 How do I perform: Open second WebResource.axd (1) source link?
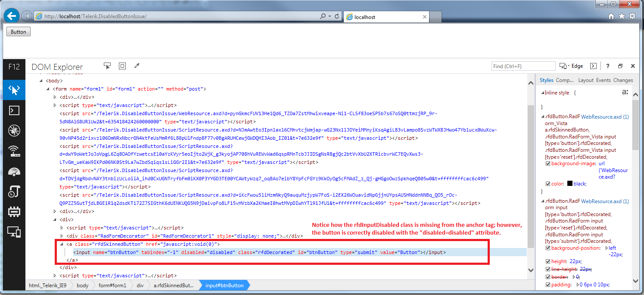pos(605,201)
